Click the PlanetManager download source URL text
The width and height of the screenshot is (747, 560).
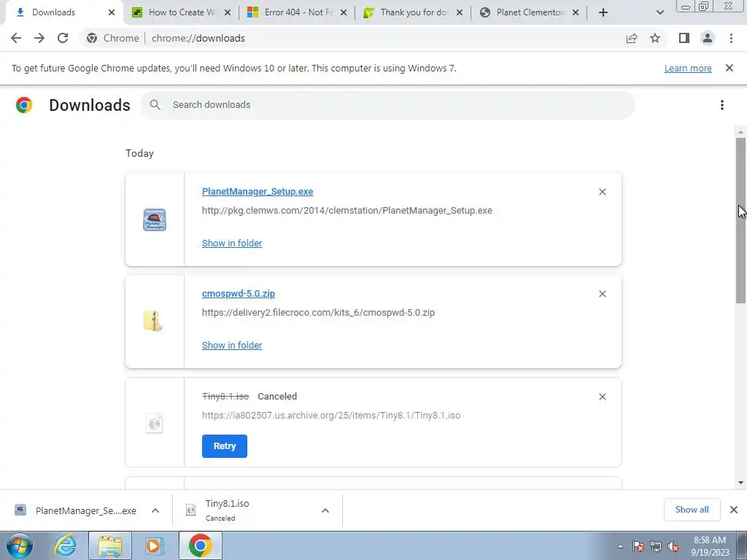click(x=347, y=211)
